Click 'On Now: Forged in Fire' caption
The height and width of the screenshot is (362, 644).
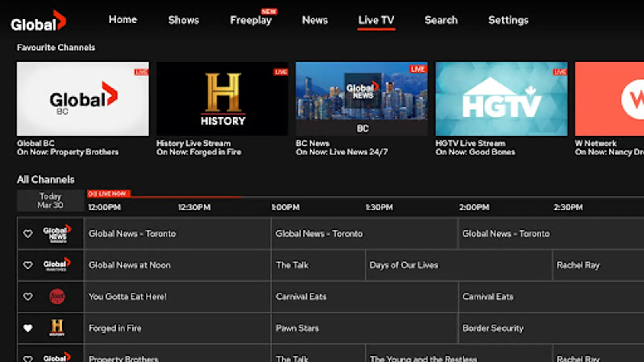[x=199, y=152]
